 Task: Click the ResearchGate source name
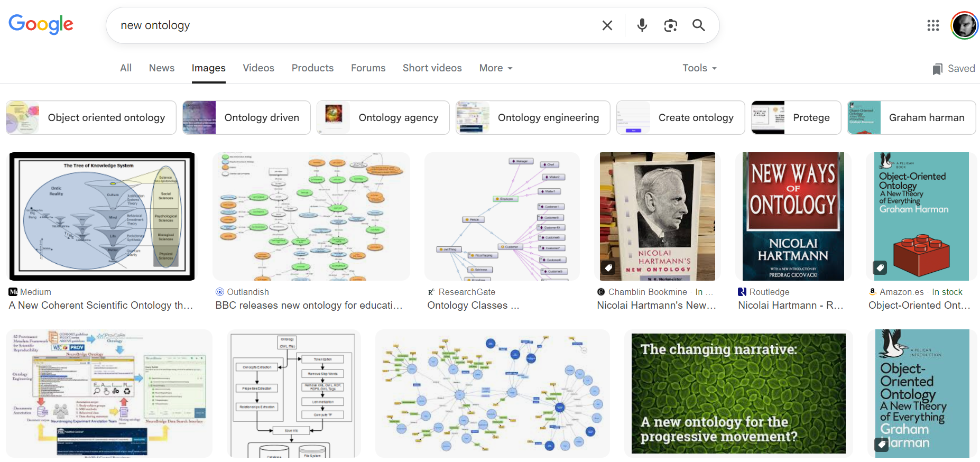(x=467, y=292)
